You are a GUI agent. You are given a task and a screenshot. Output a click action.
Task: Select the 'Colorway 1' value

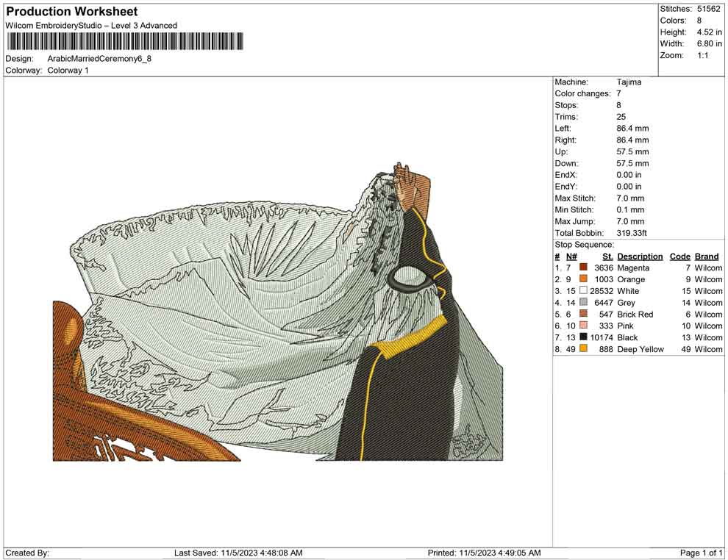[68, 71]
